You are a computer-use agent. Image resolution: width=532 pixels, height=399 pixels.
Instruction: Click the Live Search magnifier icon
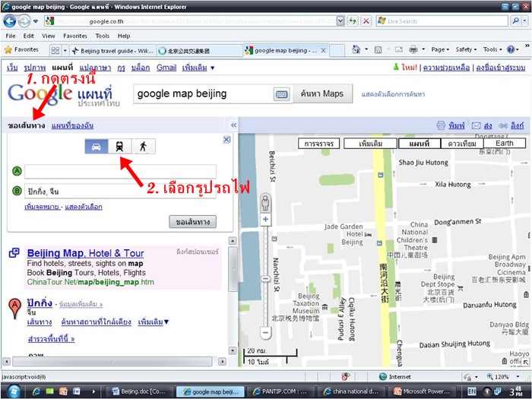(x=515, y=21)
